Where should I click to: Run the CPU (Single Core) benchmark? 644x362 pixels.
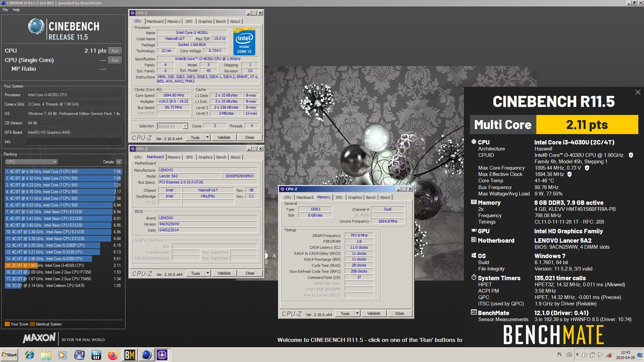click(x=115, y=60)
